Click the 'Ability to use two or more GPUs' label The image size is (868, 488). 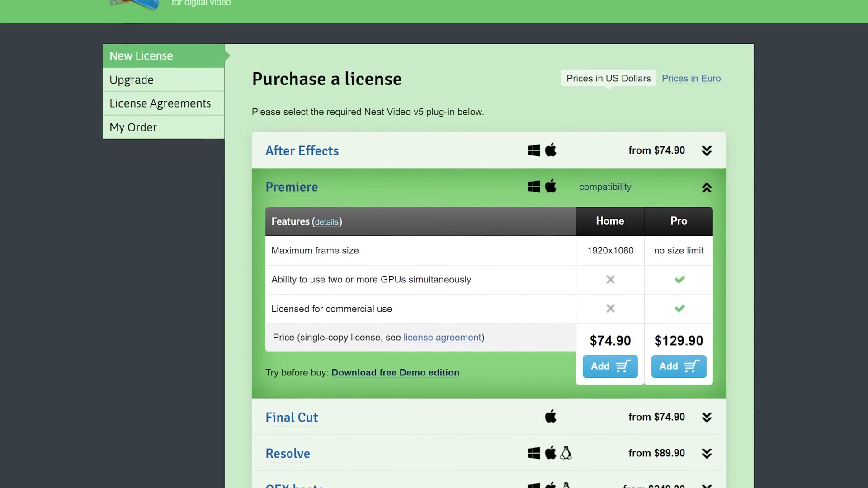pyautogui.click(x=371, y=280)
